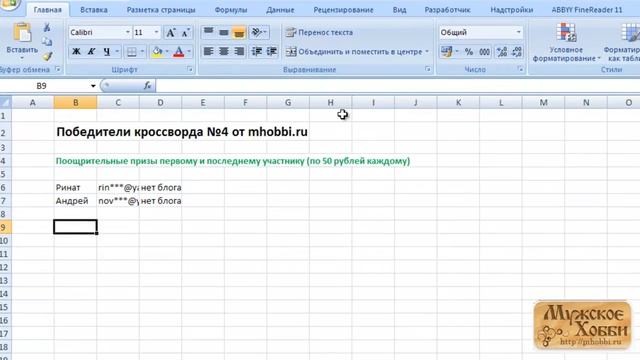
Task: Click the Name Box showing B9
Action: (41, 86)
